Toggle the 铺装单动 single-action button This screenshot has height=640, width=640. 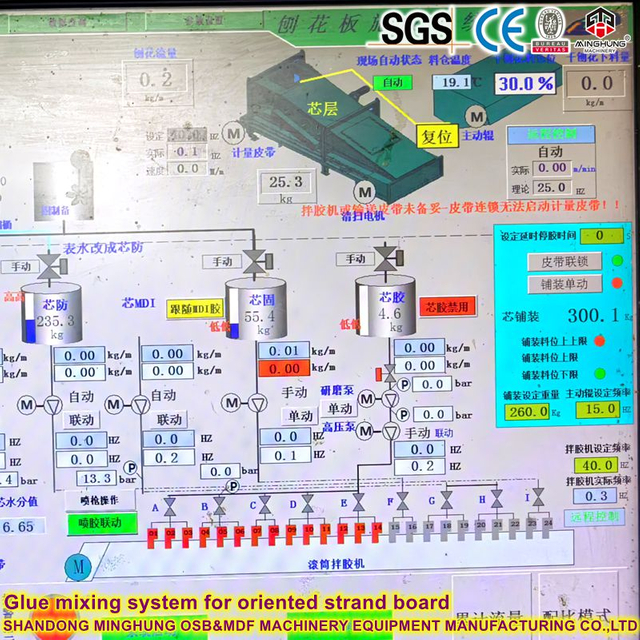pyautogui.click(x=563, y=284)
